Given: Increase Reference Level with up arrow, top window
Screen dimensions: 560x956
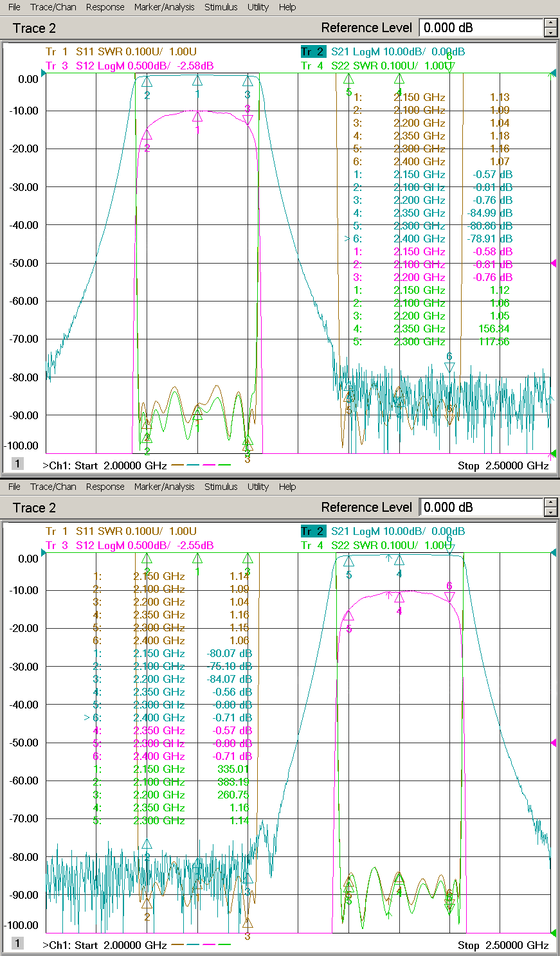Looking at the screenshot, I should point(550,23).
